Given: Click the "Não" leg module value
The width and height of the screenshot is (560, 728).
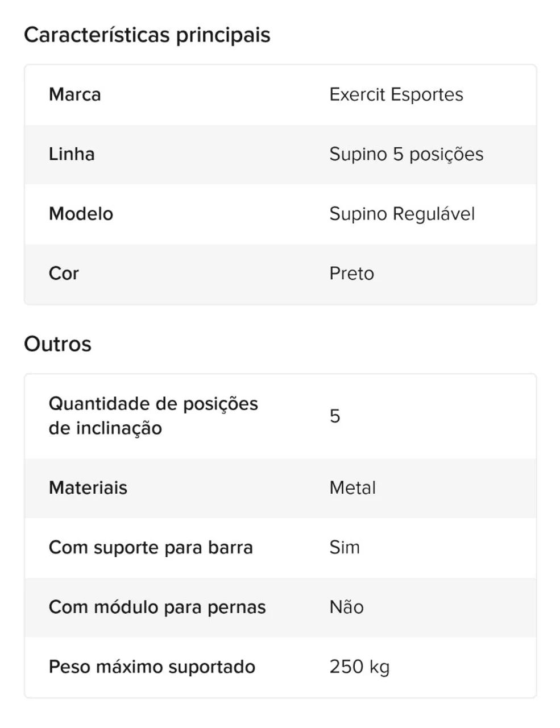Looking at the screenshot, I should [x=347, y=607].
